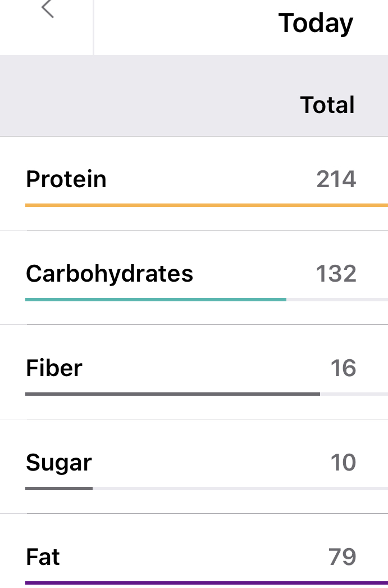Image resolution: width=388 pixels, height=588 pixels.
Task: Click the orange Protein progress bar
Action: pyautogui.click(x=206, y=205)
